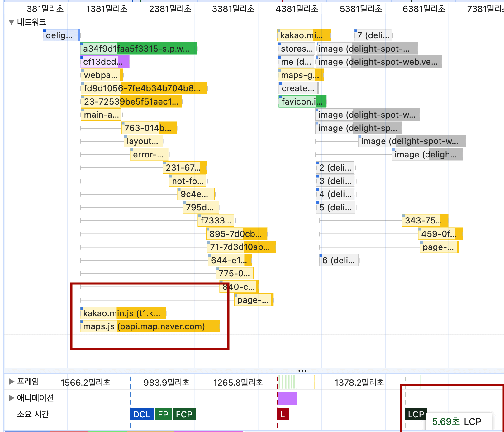Select the kakao.min.js (t1.k...) request bar
504x432 pixels.
(x=123, y=313)
